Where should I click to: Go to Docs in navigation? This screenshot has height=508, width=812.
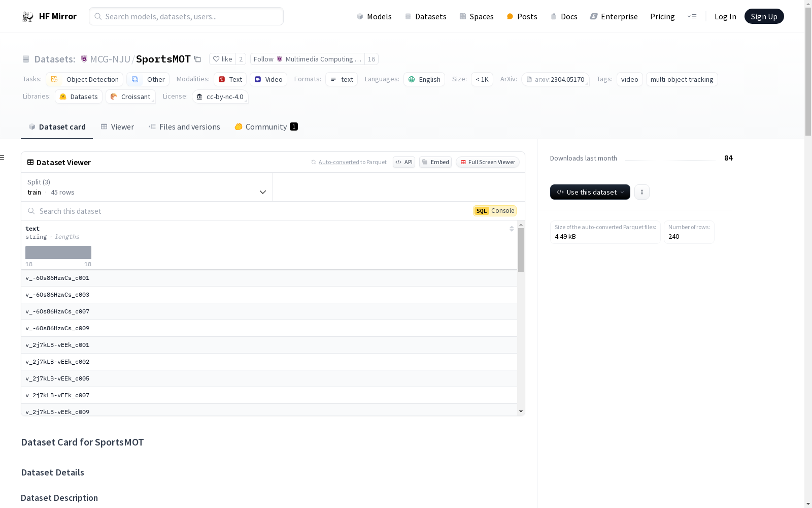click(564, 17)
